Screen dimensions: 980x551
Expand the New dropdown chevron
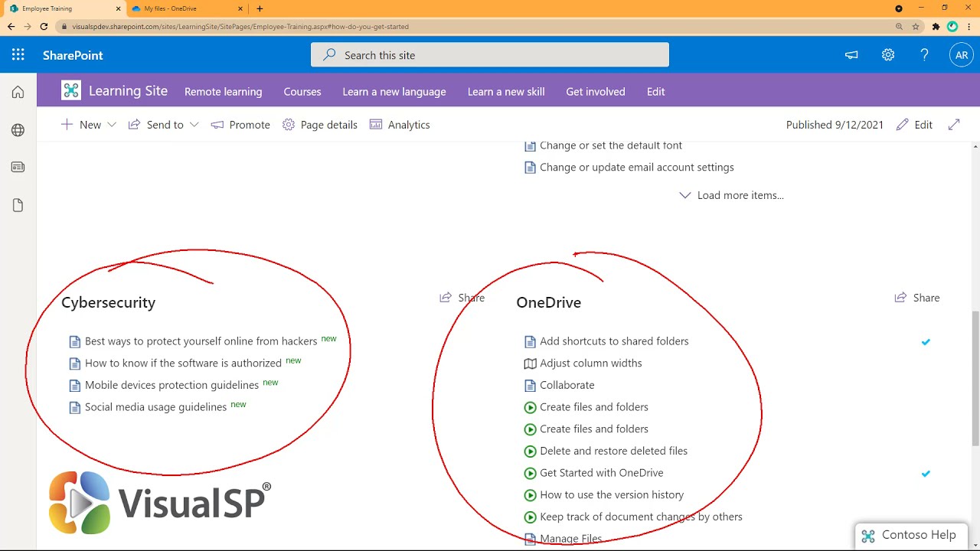[x=112, y=125]
